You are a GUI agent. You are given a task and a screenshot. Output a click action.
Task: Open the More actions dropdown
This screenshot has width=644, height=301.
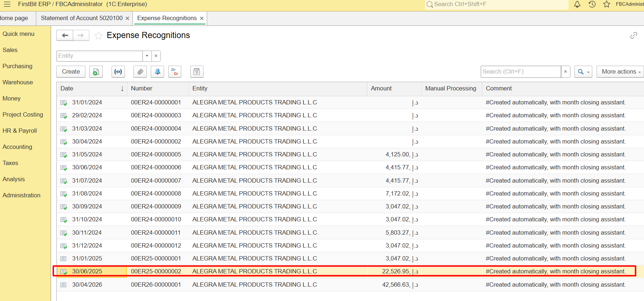[620, 72]
